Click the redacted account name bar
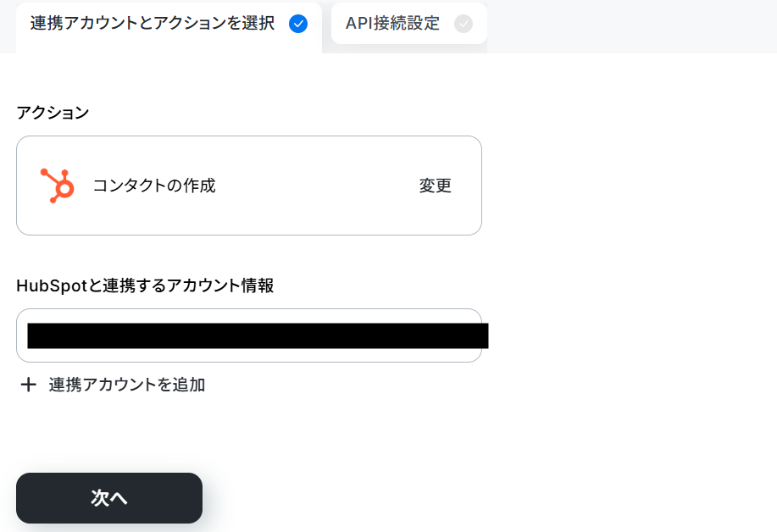 [x=258, y=335]
